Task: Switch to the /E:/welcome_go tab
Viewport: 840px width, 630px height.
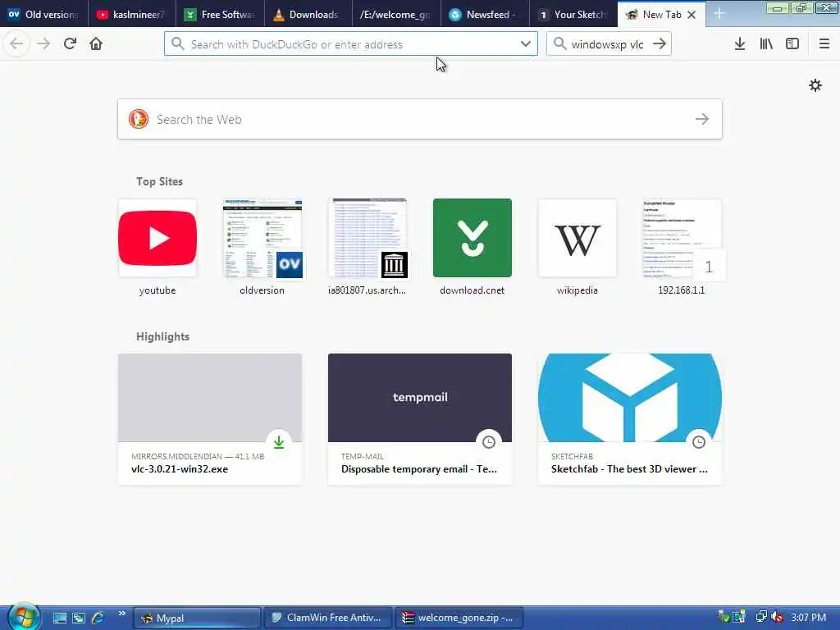Action: 396,15
